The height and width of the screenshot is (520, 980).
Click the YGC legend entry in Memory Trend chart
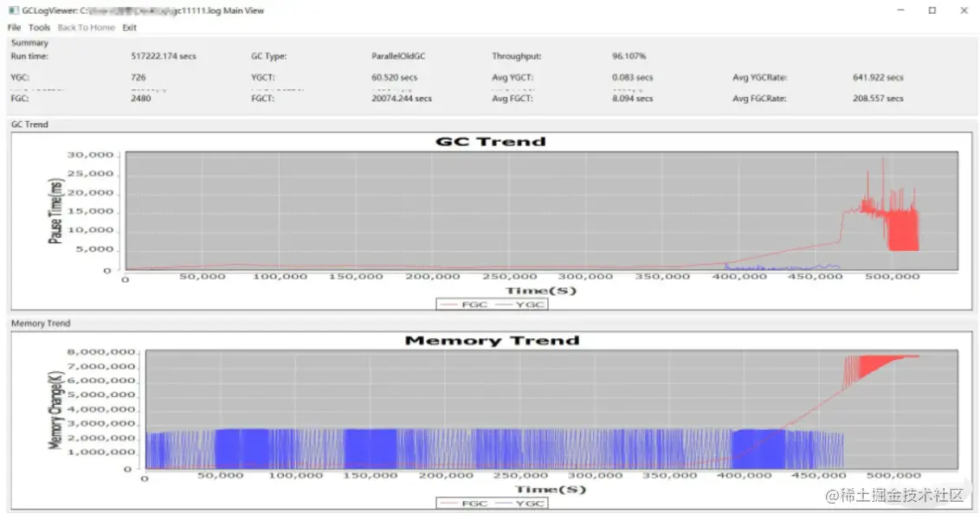point(520,503)
